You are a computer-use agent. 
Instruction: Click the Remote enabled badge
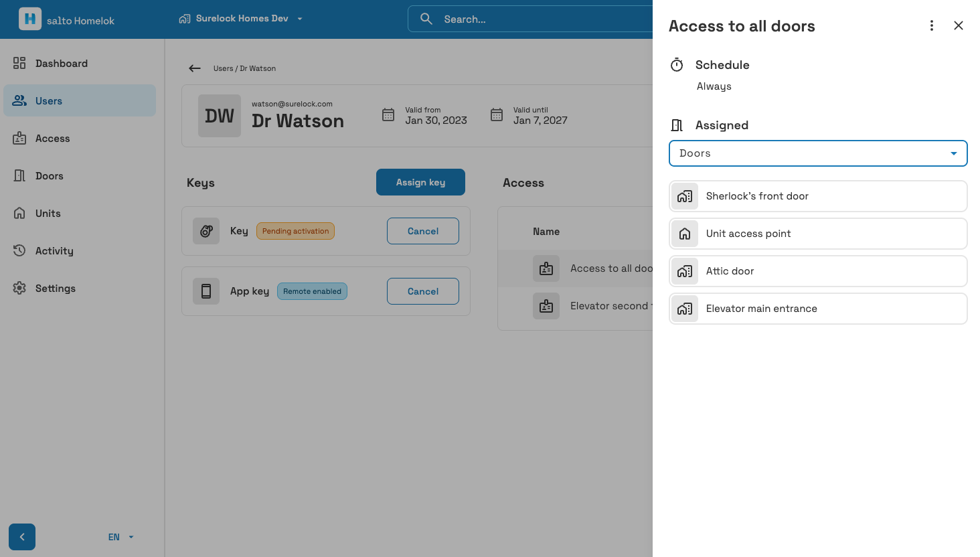(x=312, y=291)
